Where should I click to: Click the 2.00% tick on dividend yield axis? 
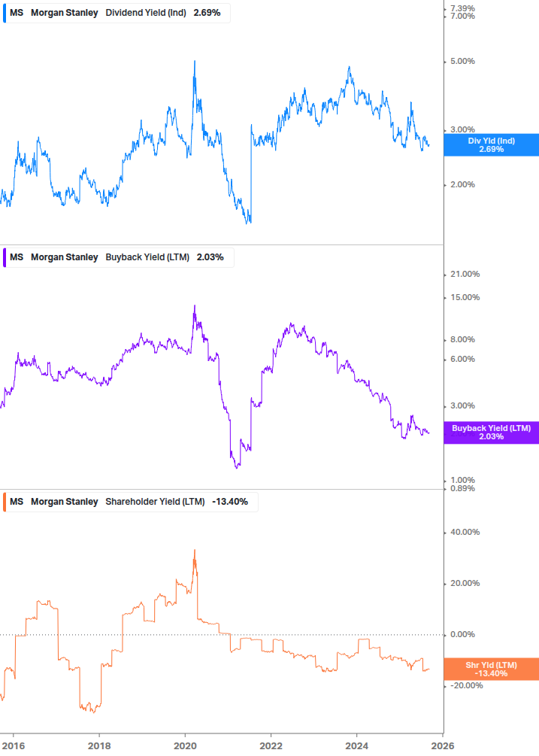coord(462,184)
